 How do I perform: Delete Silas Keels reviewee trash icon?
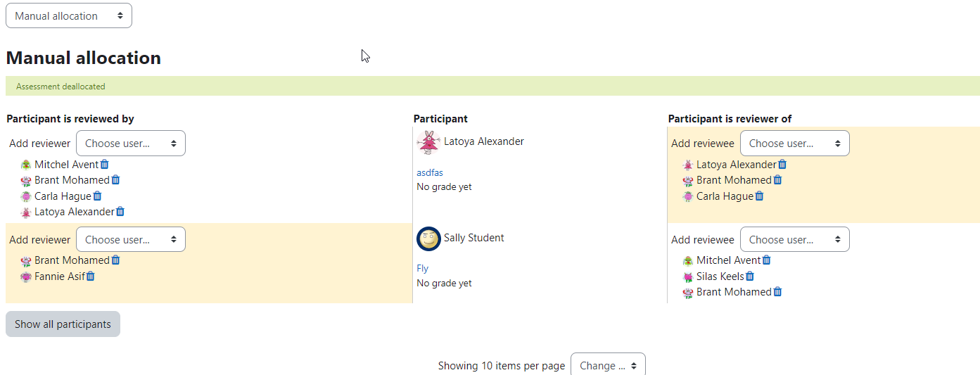pos(750,276)
